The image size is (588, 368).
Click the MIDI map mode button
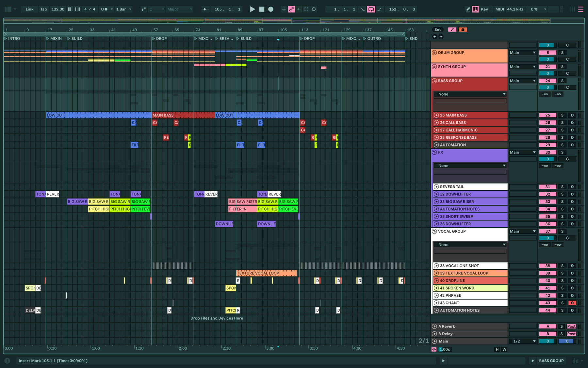tap(499, 9)
